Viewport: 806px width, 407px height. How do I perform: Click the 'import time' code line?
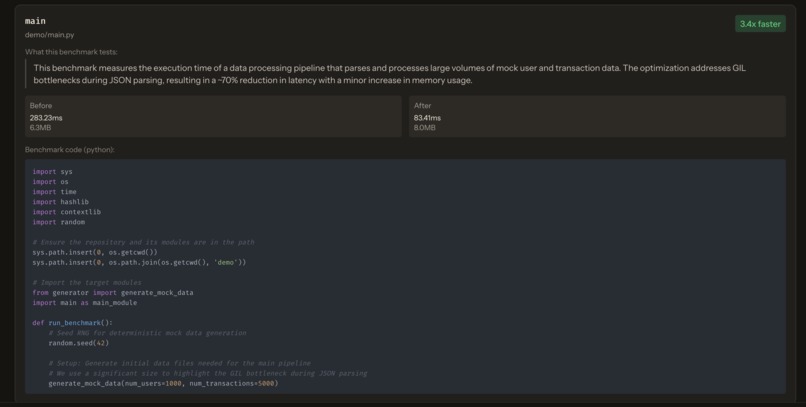54,192
